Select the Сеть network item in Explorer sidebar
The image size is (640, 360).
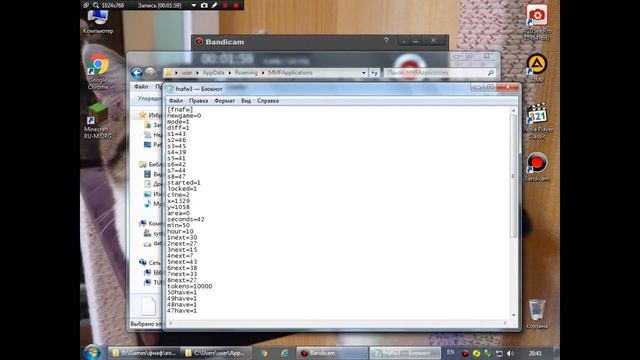[x=149, y=262]
